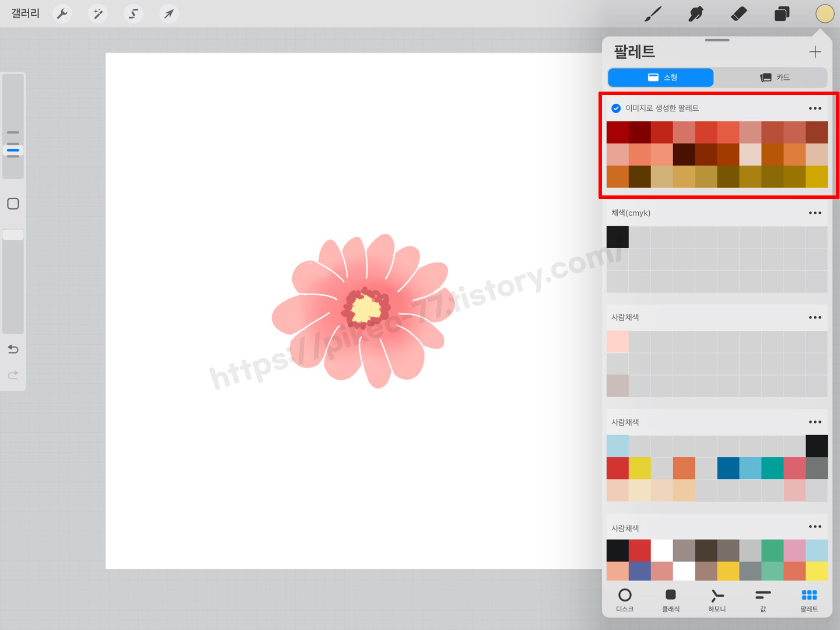Toggle default checkmark on 이미지로 생성한 팔레트
Screen dimensions: 840x630
click(x=616, y=108)
